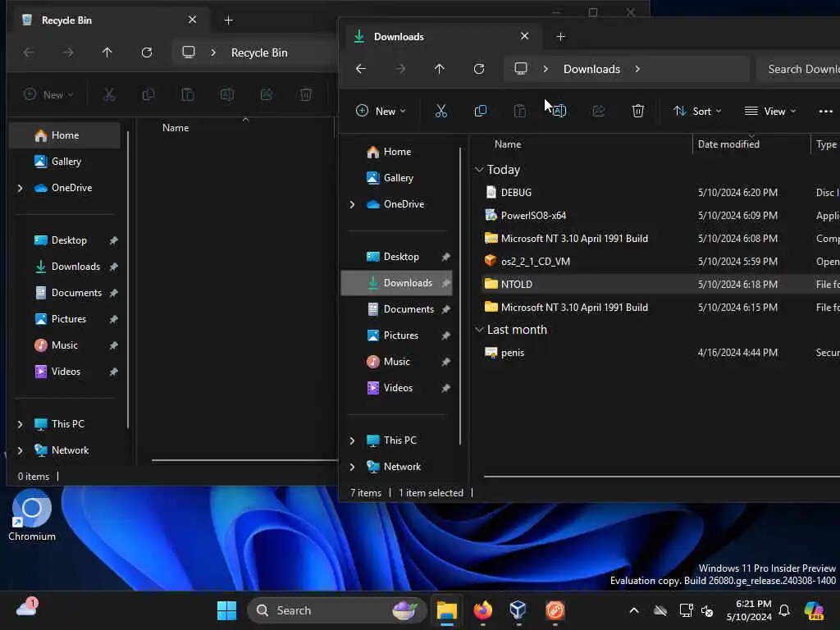This screenshot has width=840, height=630.
Task: Select DEBUG disc image file
Action: pos(661,192)
